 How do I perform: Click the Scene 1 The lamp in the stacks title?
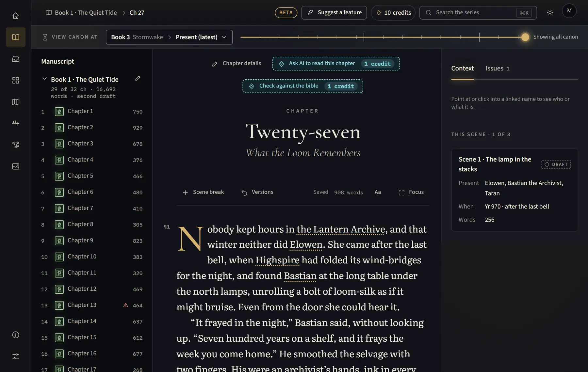point(495,164)
